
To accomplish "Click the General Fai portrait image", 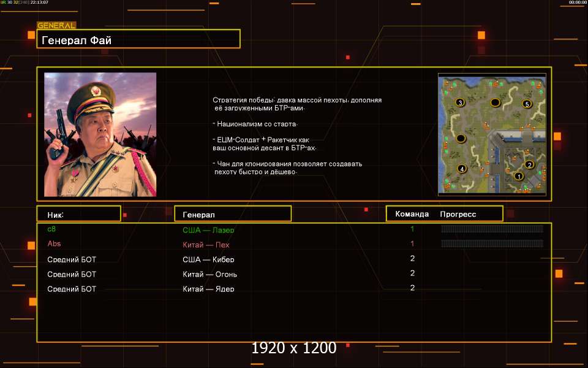I will click(x=100, y=134).
